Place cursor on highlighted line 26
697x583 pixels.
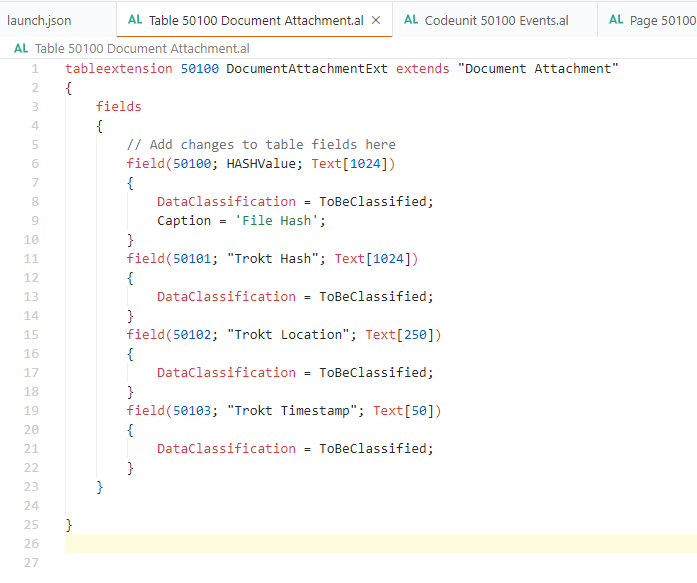(381, 544)
